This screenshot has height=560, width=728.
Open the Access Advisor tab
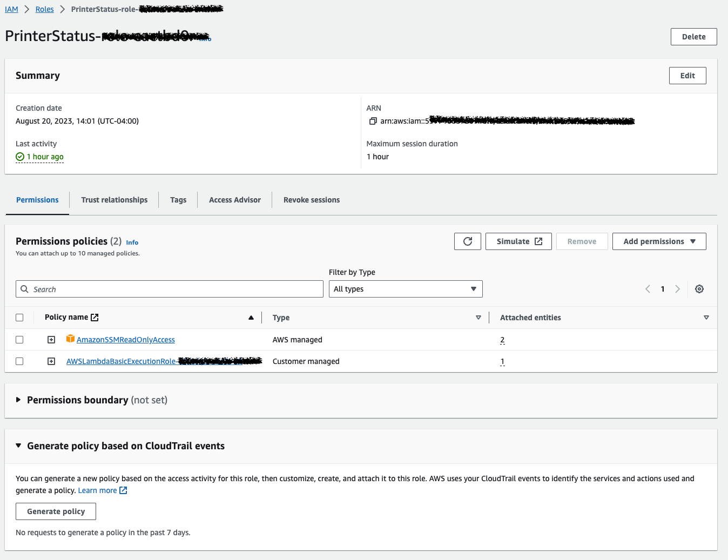pos(235,200)
